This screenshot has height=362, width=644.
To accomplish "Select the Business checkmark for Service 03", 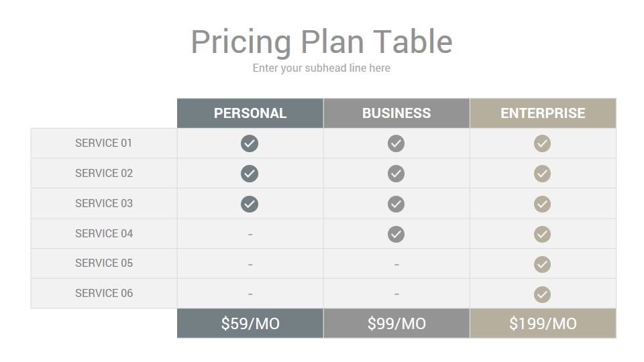I will (396, 204).
